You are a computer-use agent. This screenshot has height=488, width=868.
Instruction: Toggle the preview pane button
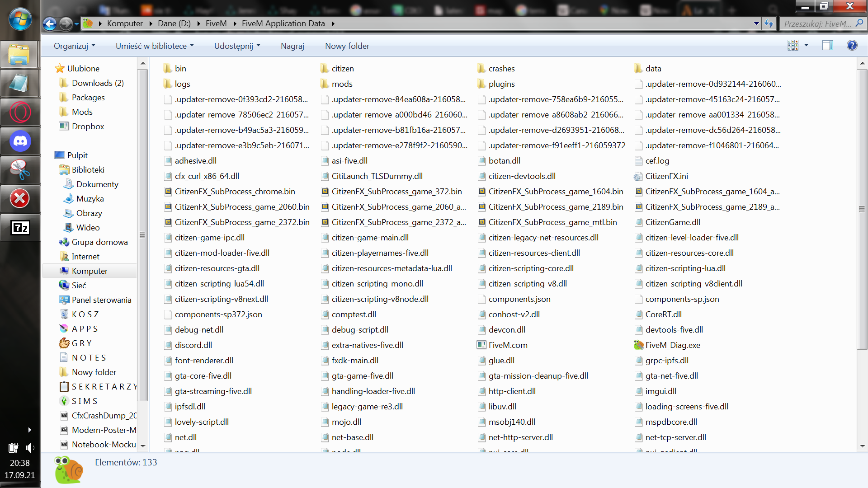[x=828, y=45]
